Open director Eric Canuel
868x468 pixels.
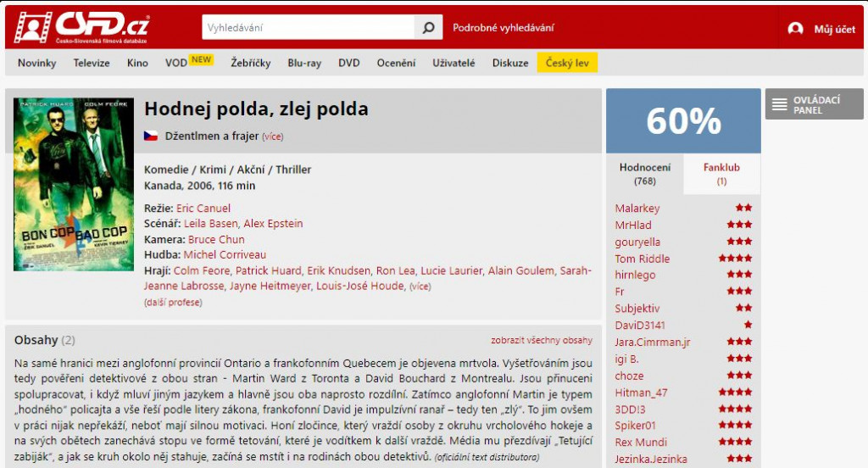[203, 209]
